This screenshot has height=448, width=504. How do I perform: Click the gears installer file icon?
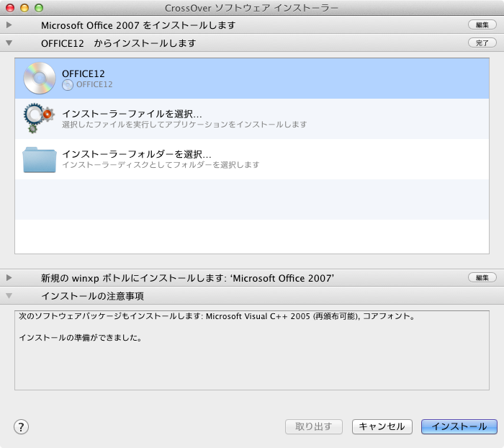[x=39, y=118]
